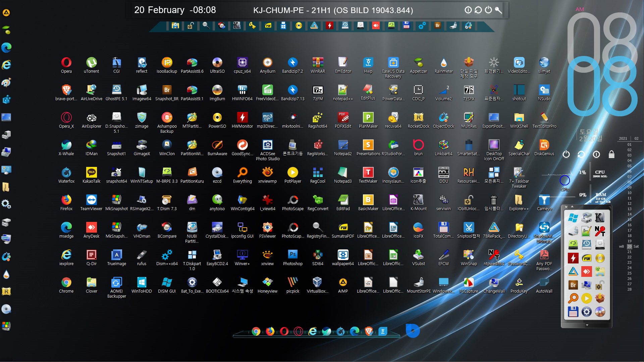Click the restart icon in the top bar
The image size is (644, 362).
tap(478, 10)
